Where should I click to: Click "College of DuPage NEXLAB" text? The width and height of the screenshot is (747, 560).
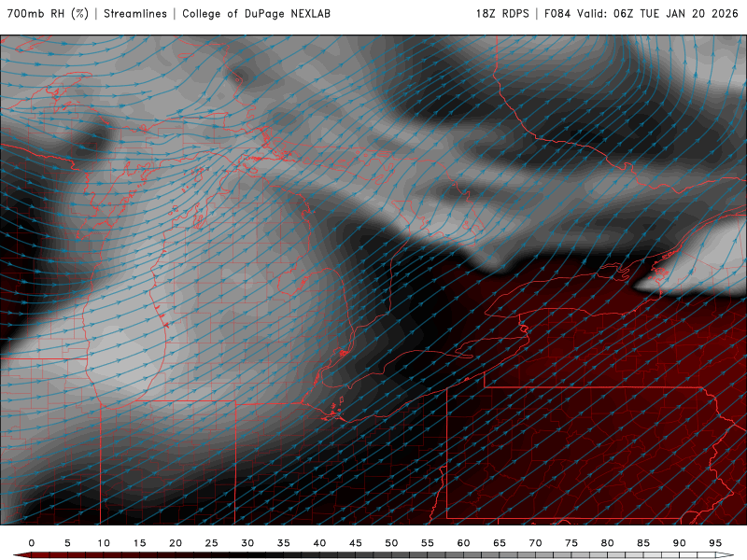point(256,13)
